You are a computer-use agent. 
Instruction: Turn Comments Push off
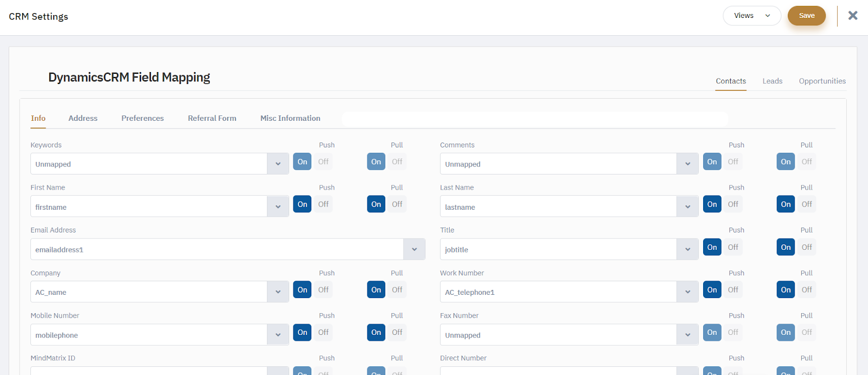click(x=733, y=161)
